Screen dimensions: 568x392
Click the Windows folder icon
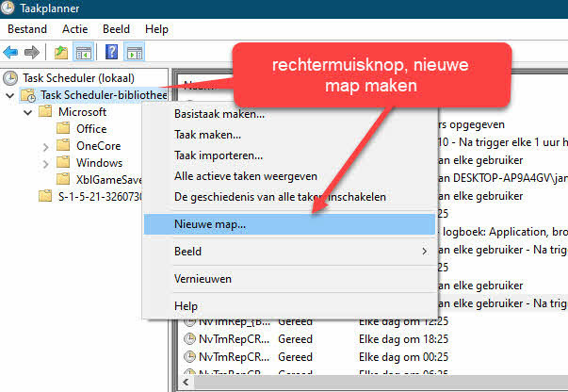[x=63, y=162]
